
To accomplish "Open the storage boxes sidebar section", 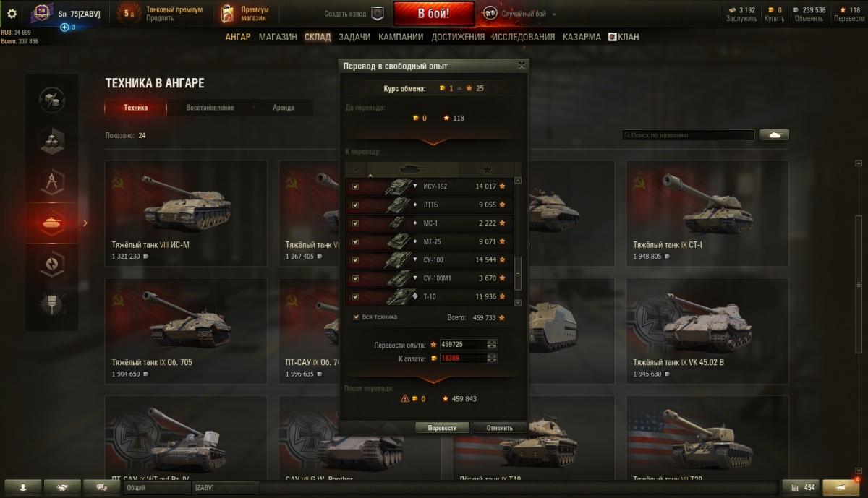I will [x=52, y=138].
